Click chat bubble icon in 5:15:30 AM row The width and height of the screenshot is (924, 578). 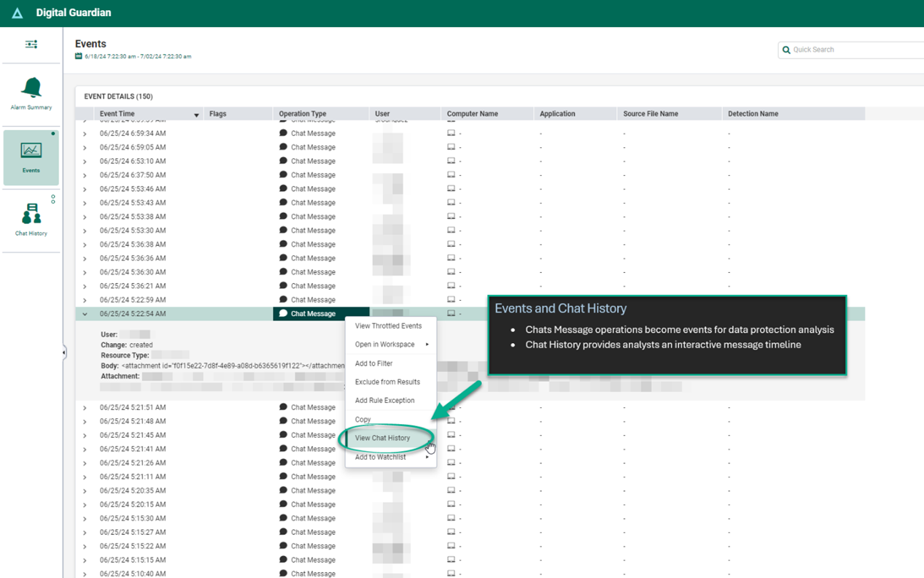tap(284, 518)
